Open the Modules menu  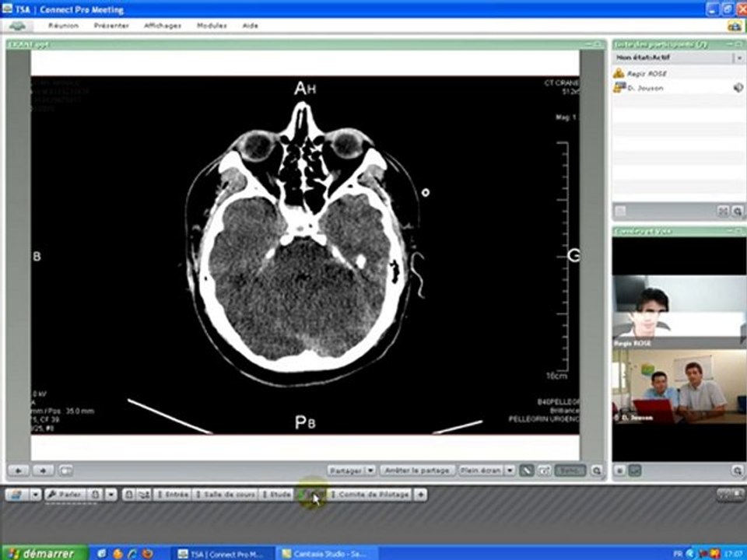coord(212,25)
